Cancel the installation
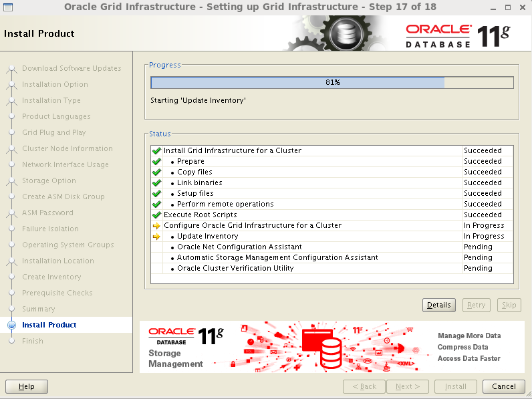The width and height of the screenshot is (532, 399). (503, 386)
